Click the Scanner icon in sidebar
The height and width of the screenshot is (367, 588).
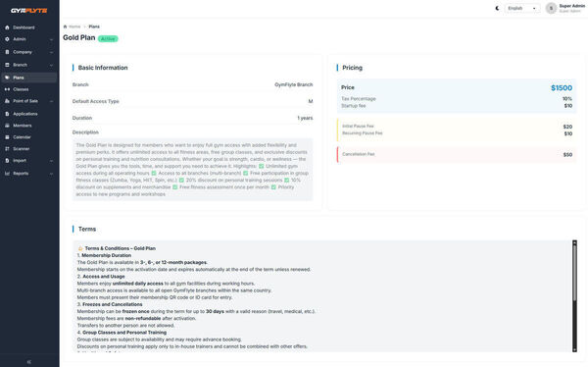coord(7,149)
